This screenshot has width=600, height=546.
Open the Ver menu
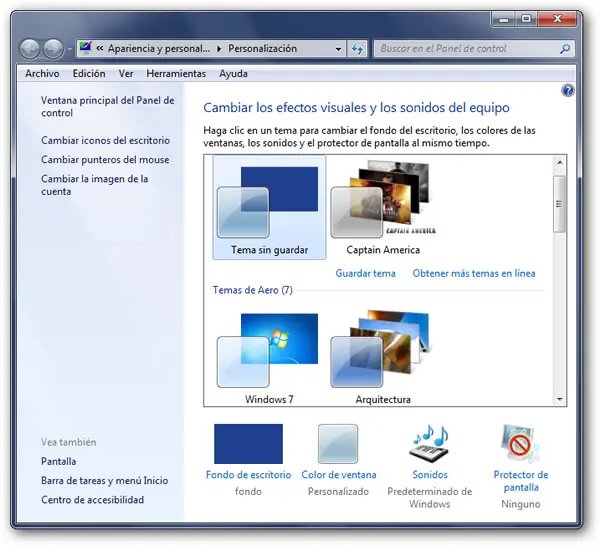pyautogui.click(x=126, y=73)
